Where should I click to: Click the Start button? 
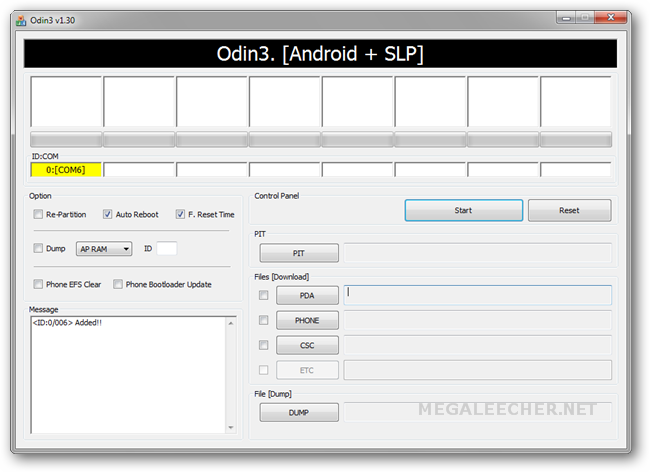463,210
